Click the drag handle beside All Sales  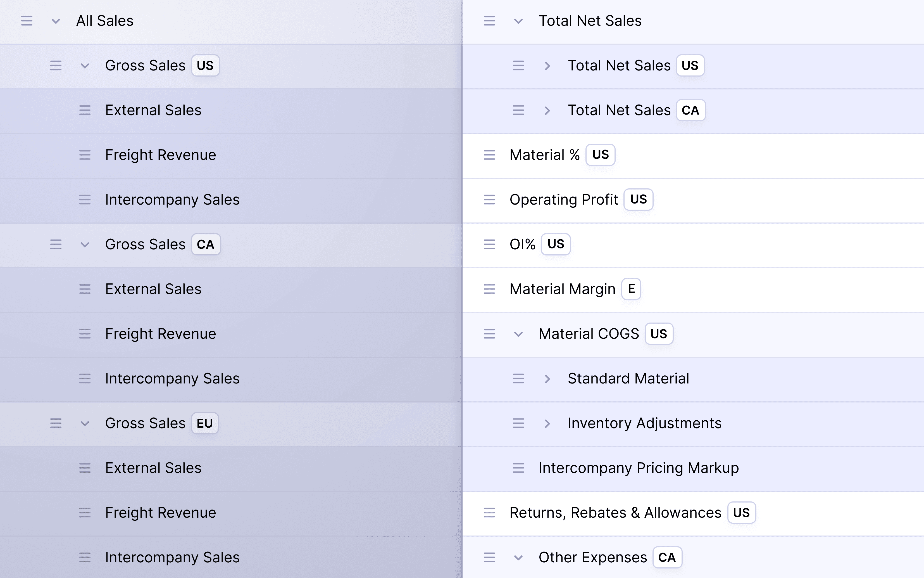point(27,21)
